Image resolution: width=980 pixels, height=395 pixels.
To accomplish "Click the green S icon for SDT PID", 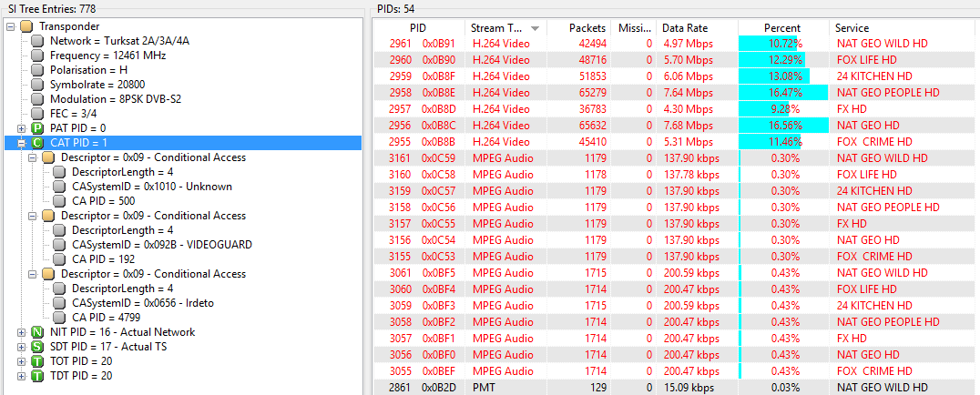I will click(37, 347).
